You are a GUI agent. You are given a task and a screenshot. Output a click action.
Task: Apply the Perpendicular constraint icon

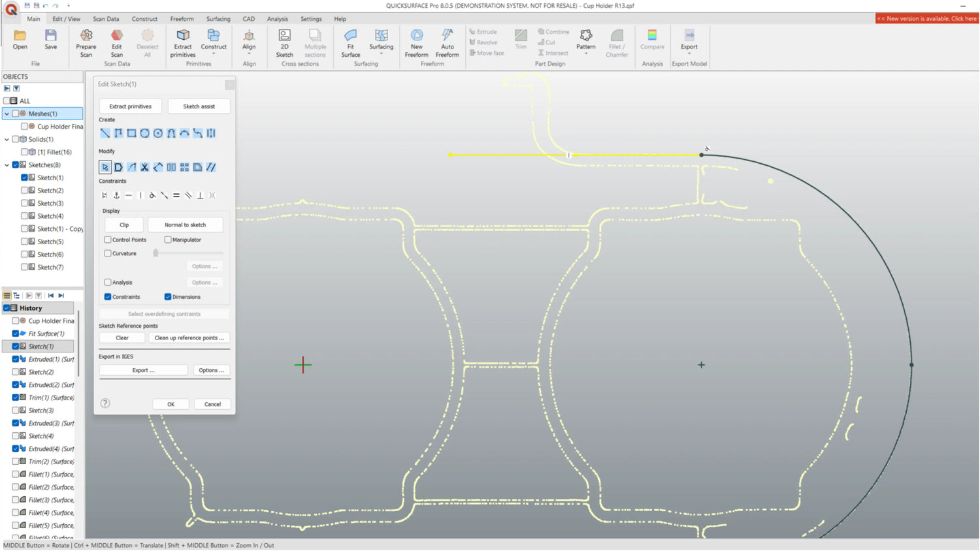(x=200, y=195)
